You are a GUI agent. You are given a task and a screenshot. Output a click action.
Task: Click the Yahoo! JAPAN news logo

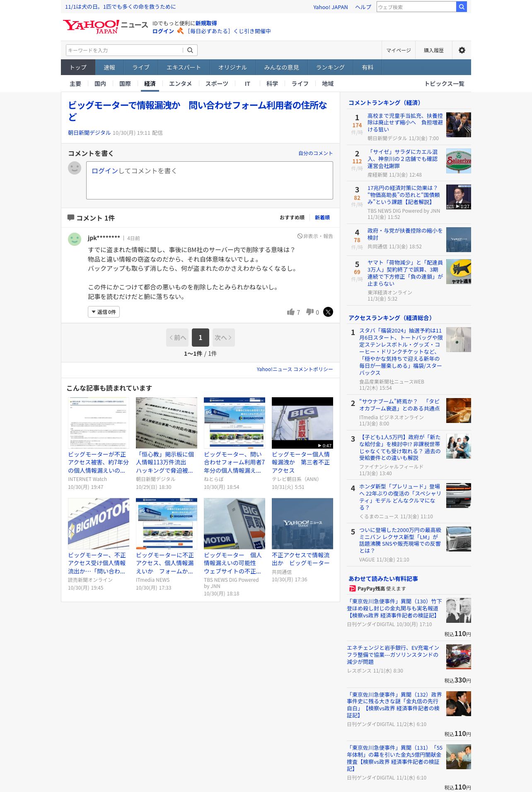(x=105, y=27)
